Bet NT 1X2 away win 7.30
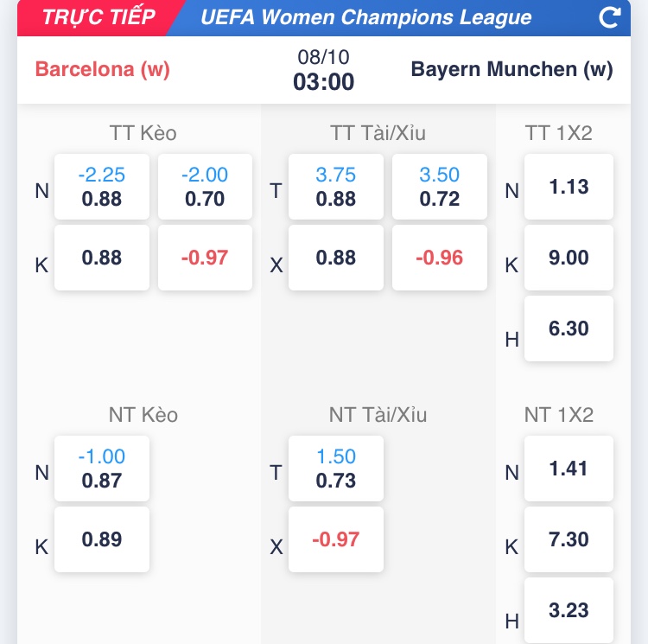648x644 pixels. click(569, 539)
